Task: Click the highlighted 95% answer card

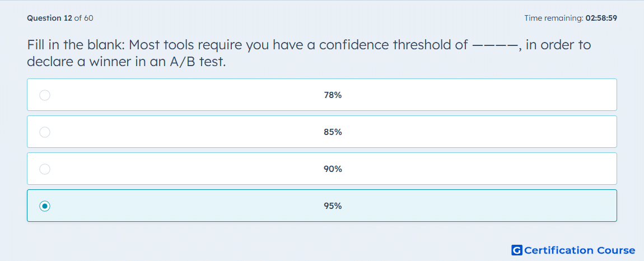Action: click(322, 206)
